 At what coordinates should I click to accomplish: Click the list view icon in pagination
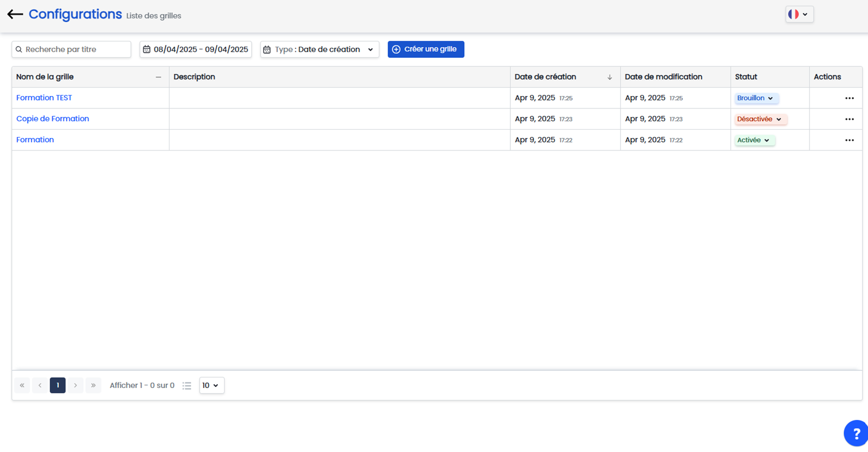187,386
